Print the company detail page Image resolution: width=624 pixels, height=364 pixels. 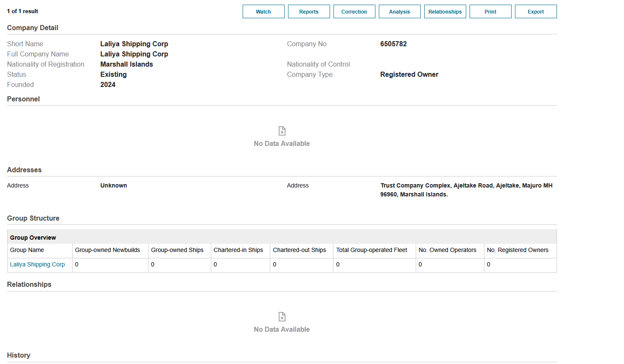(x=490, y=11)
